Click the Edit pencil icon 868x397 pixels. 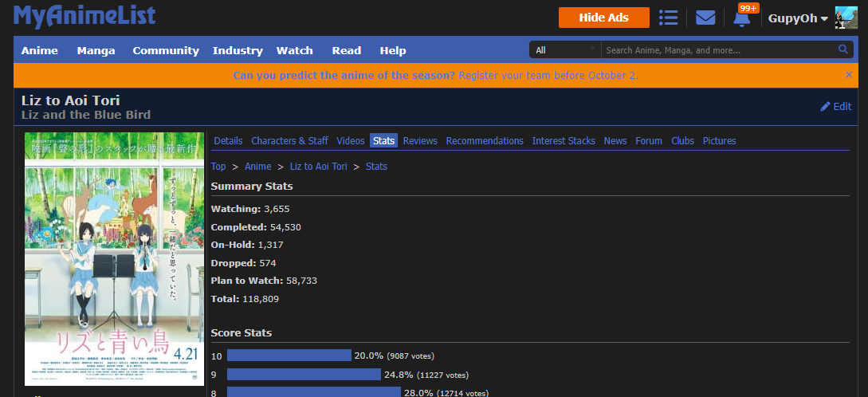tap(826, 106)
